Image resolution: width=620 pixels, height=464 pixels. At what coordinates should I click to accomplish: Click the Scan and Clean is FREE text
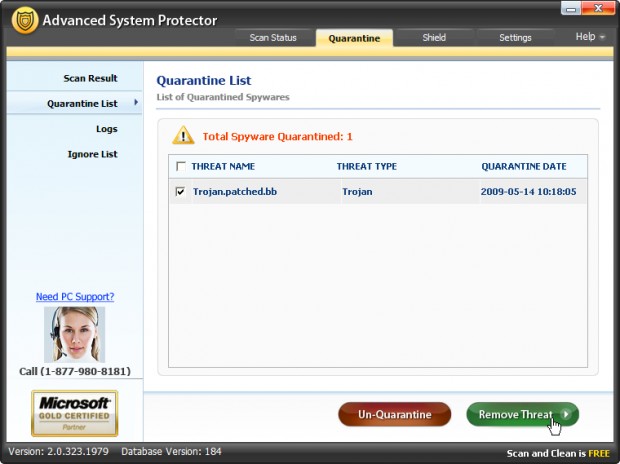coord(558,453)
